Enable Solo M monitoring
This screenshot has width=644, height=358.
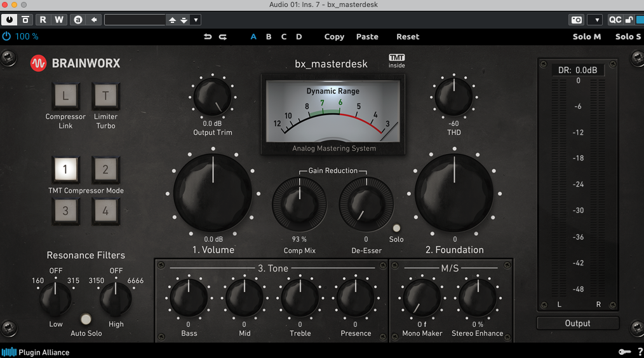point(587,37)
